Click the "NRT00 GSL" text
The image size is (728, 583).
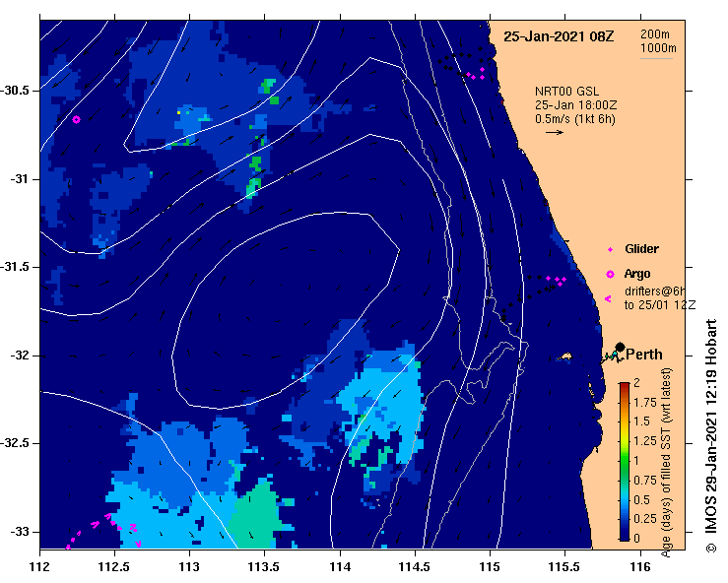[x=566, y=92]
